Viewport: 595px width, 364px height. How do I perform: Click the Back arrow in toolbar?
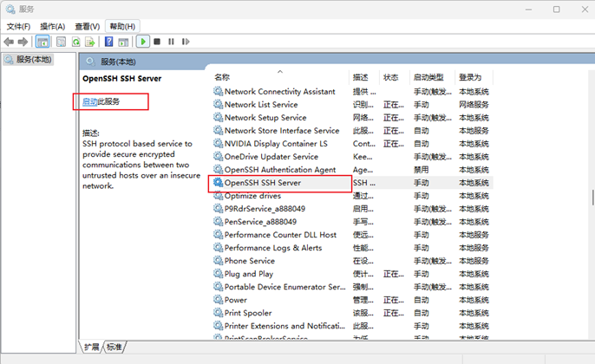tap(10, 41)
